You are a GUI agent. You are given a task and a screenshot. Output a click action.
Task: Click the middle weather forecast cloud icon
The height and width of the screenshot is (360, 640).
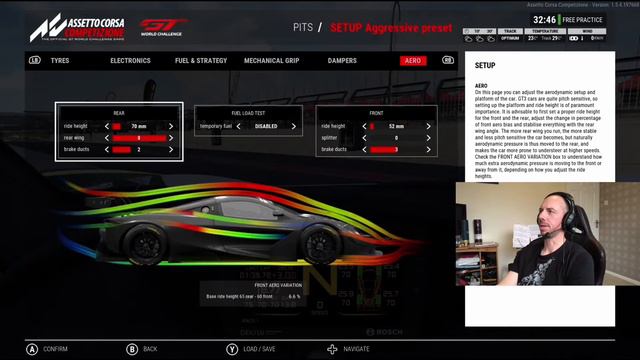tap(480, 38)
